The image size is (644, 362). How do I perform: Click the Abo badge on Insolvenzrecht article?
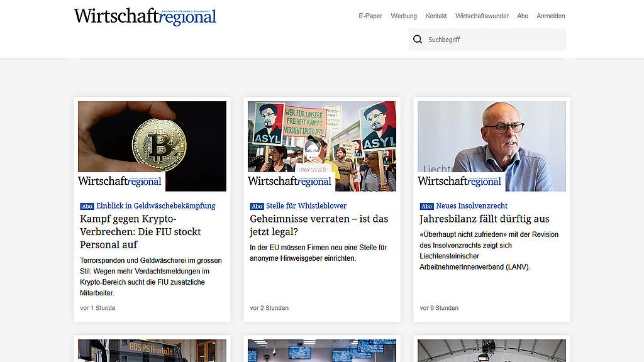[x=427, y=206]
